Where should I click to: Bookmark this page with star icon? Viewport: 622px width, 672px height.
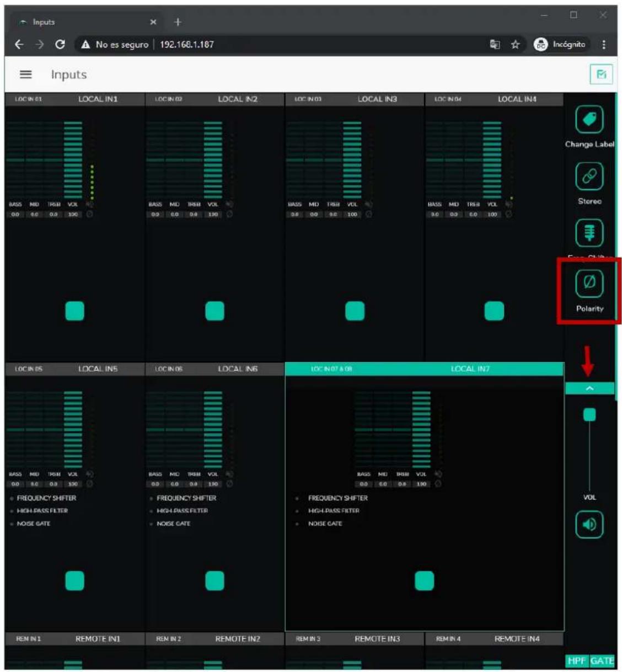pyautogui.click(x=515, y=44)
